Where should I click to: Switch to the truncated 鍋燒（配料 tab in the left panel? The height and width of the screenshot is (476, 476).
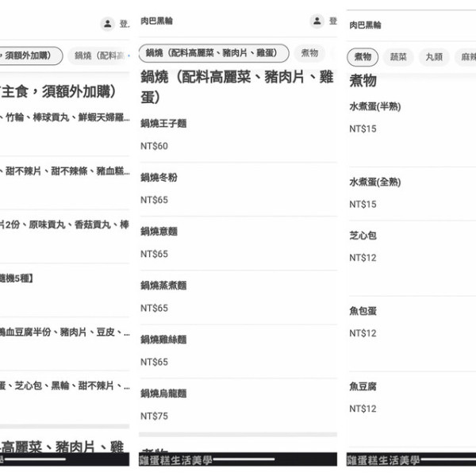pos(100,56)
